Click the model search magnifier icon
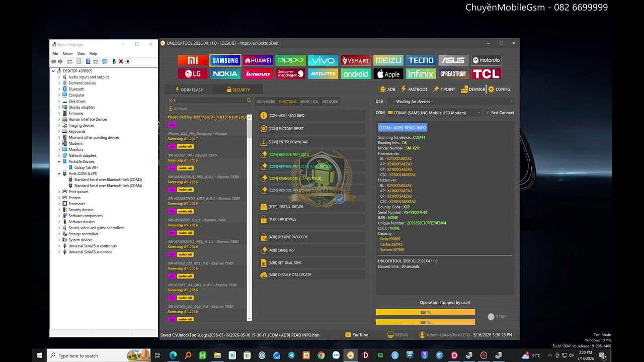This screenshot has height=362, width=644. click(249, 101)
